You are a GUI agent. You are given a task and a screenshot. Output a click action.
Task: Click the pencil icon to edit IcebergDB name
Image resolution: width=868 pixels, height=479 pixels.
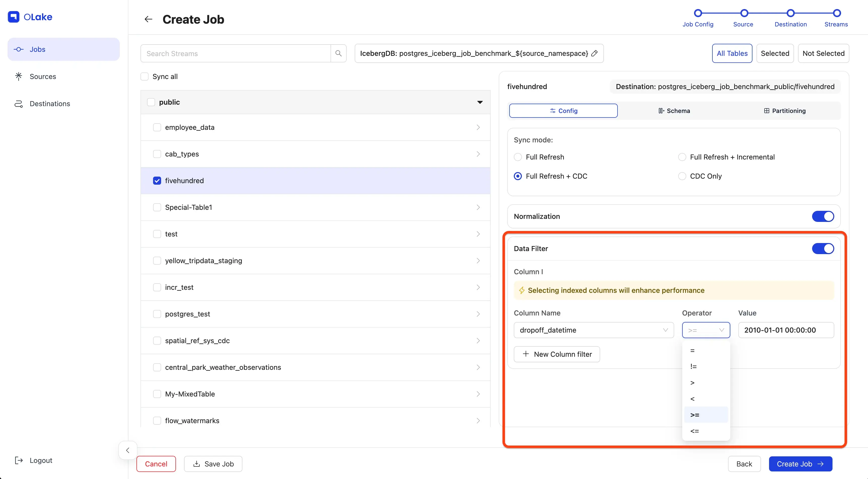(x=594, y=53)
